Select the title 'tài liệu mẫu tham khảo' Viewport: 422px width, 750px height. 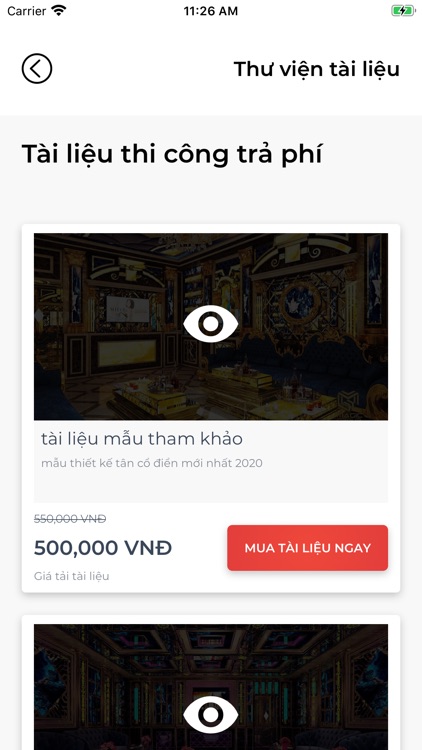click(142, 439)
